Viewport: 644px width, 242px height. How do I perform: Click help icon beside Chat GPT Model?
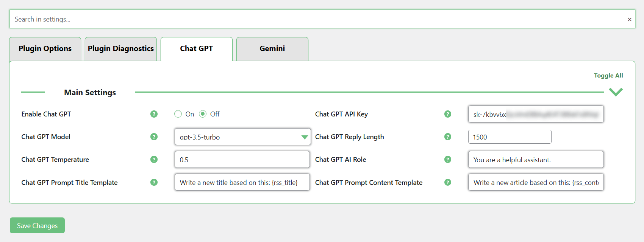tap(154, 137)
